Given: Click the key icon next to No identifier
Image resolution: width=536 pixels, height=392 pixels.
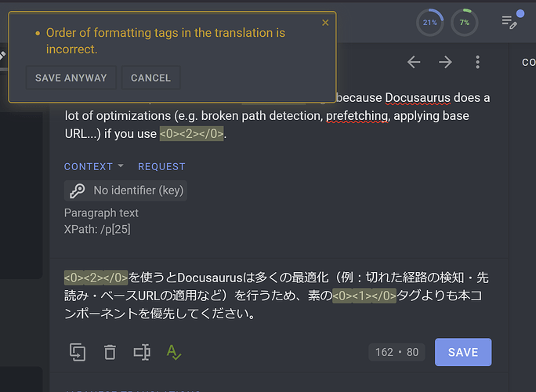Looking at the screenshot, I should click(78, 191).
